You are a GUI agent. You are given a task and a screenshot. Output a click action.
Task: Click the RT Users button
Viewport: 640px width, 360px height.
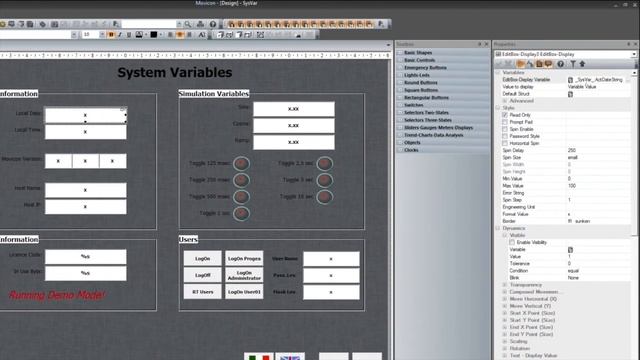202,292
